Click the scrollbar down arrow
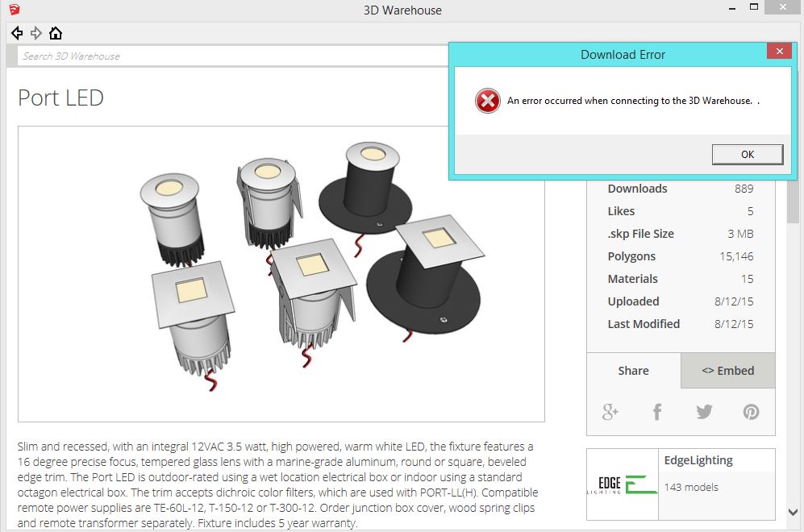This screenshot has width=804, height=532. (794, 512)
